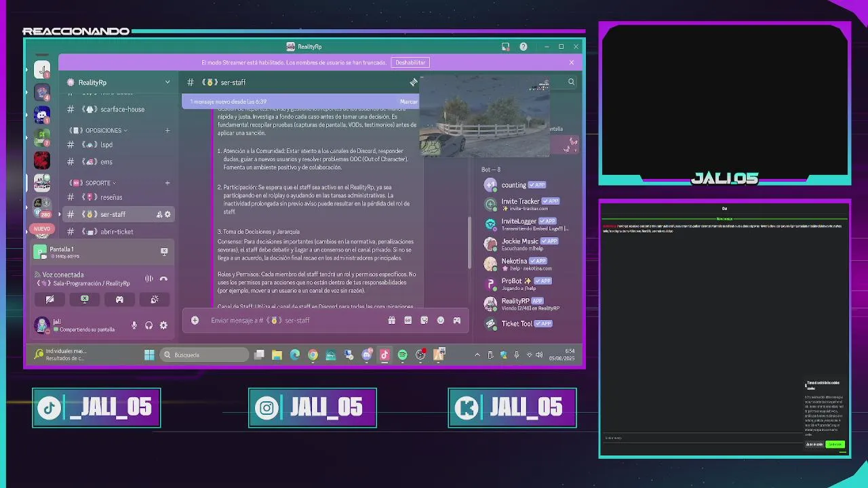Toggle deafen with the headphones icon
Viewport: 868px width, 488px height.
pyautogui.click(x=149, y=325)
